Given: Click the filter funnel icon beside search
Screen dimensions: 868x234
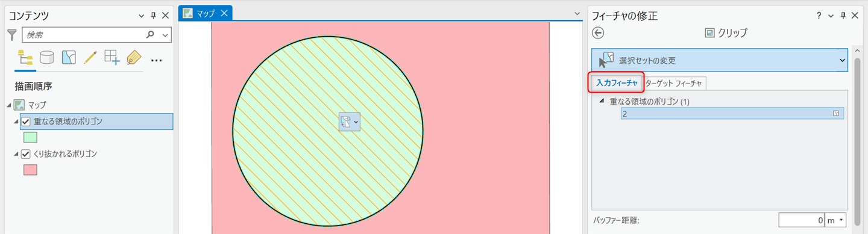Looking at the screenshot, I should click(x=11, y=35).
